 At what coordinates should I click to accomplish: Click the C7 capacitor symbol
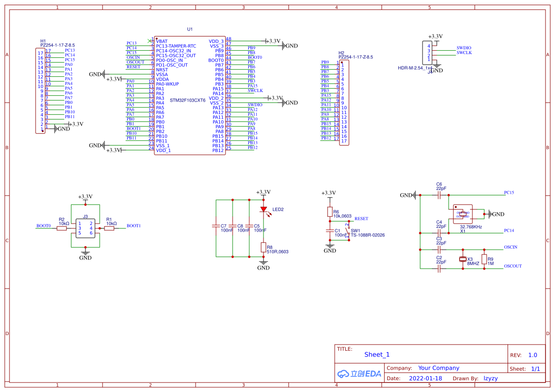click(216, 226)
